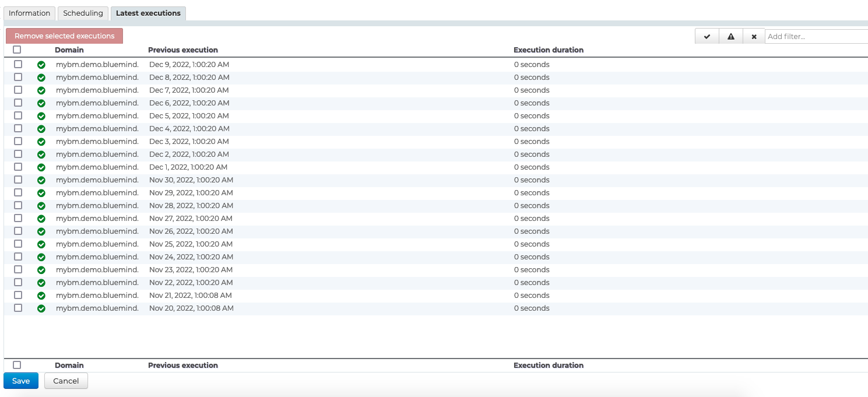Click the warning triangle filter icon
The width and height of the screenshot is (868, 397).
tap(730, 36)
